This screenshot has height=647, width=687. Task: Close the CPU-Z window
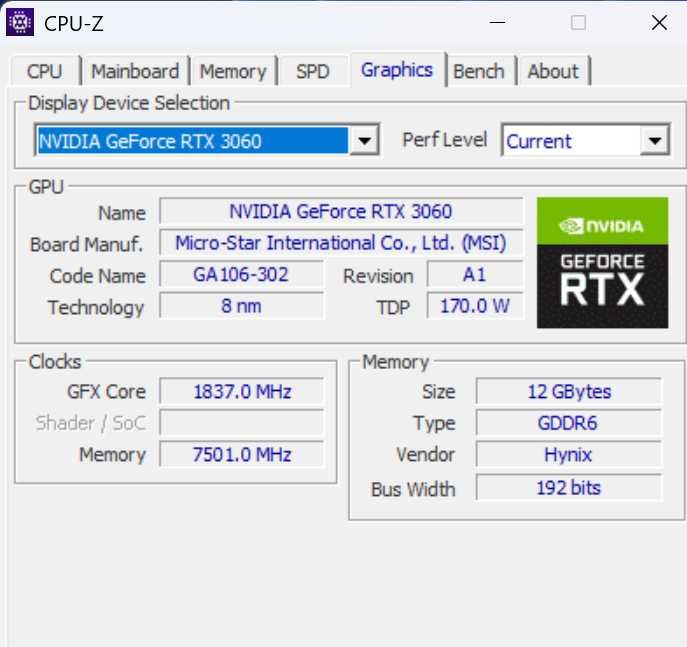(659, 22)
